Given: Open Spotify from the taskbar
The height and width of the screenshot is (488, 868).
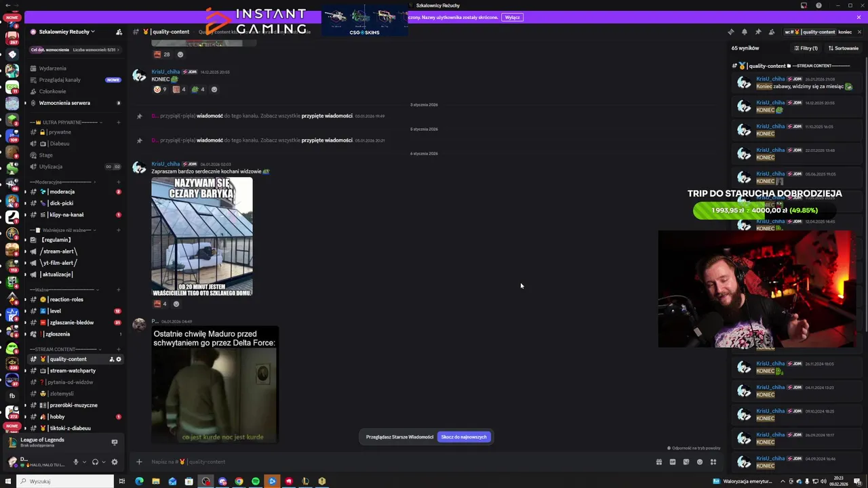Looking at the screenshot, I should pos(256,481).
